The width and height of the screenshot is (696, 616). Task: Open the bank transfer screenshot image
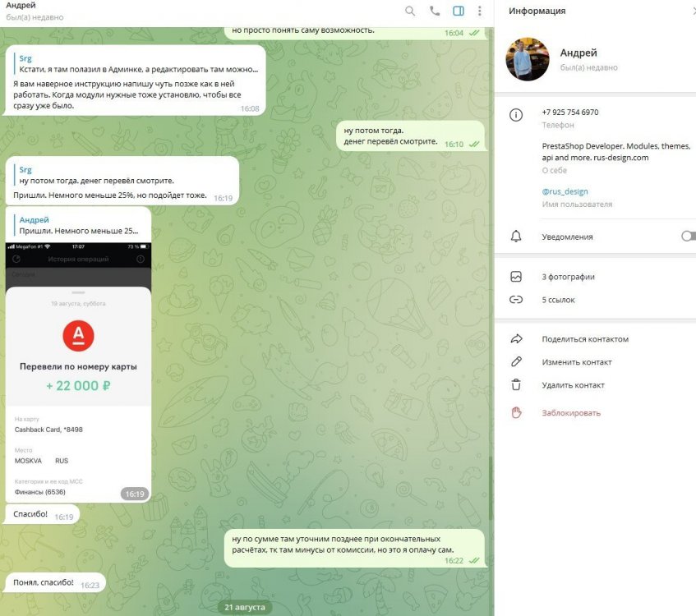point(78,373)
